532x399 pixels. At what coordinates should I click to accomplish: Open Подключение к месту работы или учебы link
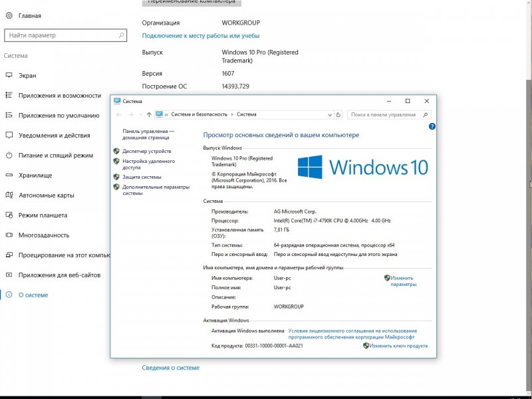[x=201, y=36]
